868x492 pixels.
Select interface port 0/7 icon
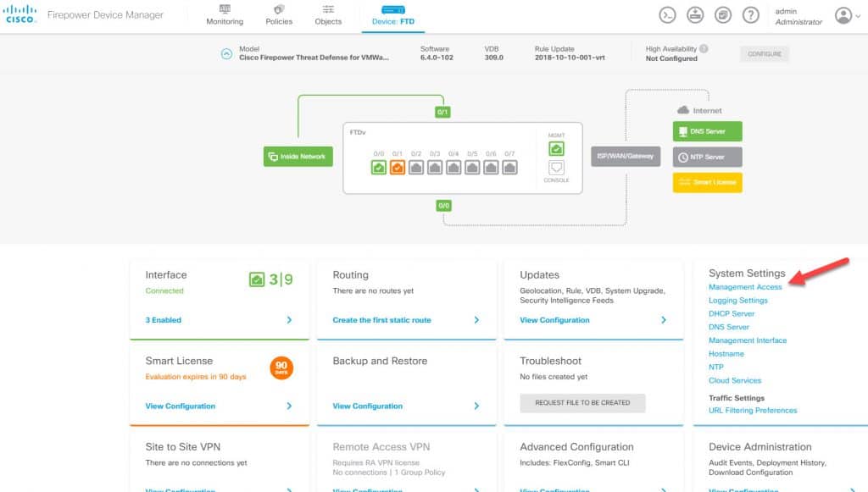pos(509,168)
